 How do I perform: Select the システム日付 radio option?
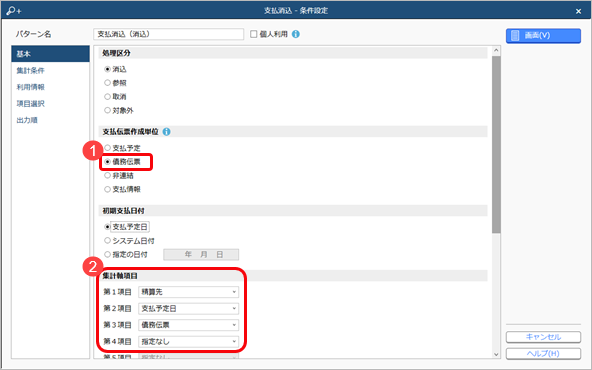pos(108,240)
